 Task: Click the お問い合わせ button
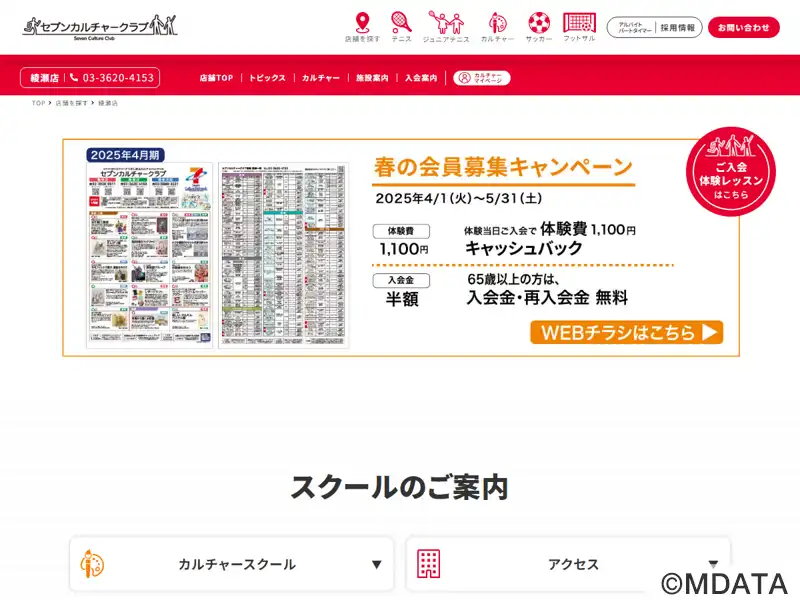point(743,28)
